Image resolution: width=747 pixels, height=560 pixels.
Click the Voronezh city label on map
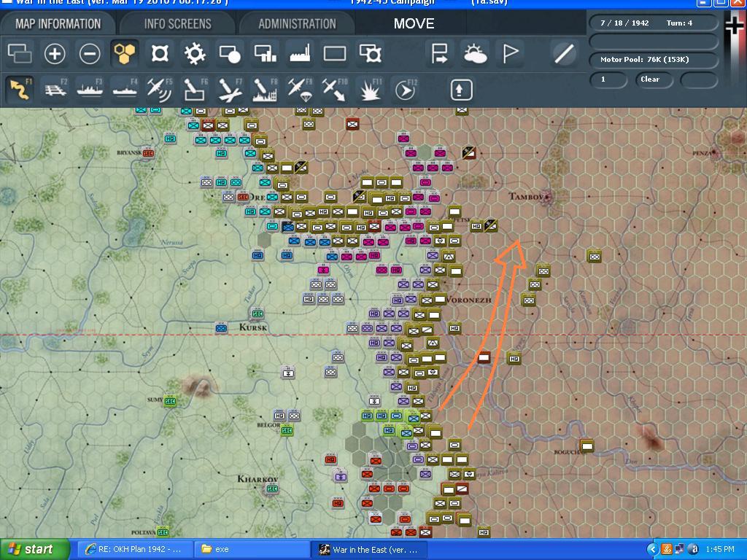tap(468, 300)
